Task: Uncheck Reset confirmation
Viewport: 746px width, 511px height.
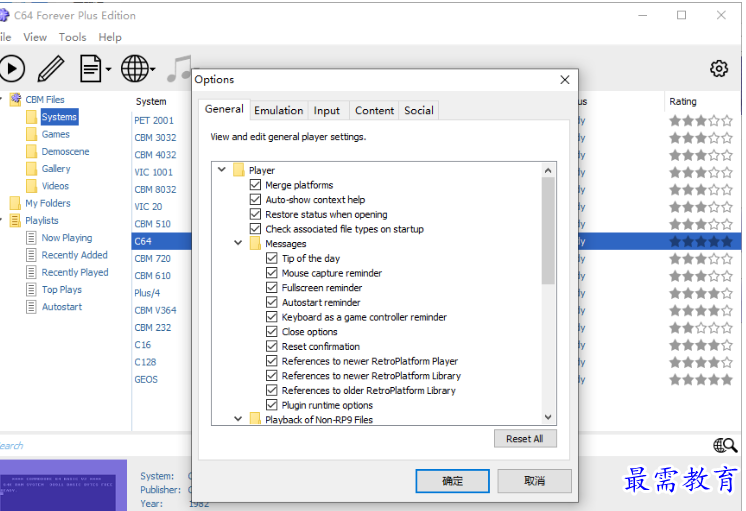Action: coord(272,346)
